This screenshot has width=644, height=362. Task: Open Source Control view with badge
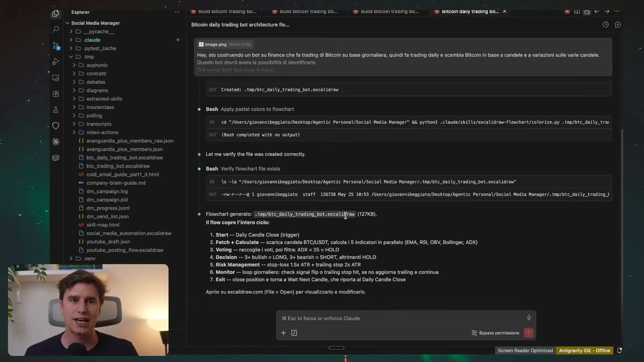click(56, 46)
